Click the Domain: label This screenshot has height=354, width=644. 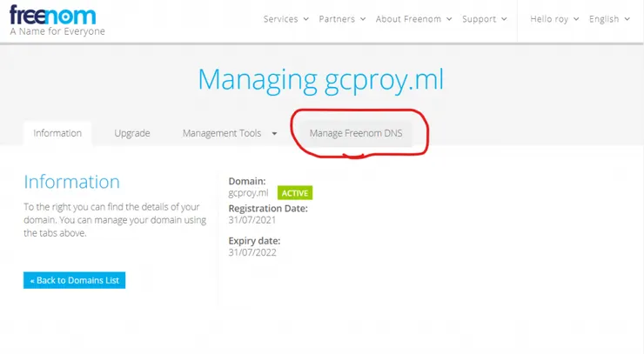[247, 181]
